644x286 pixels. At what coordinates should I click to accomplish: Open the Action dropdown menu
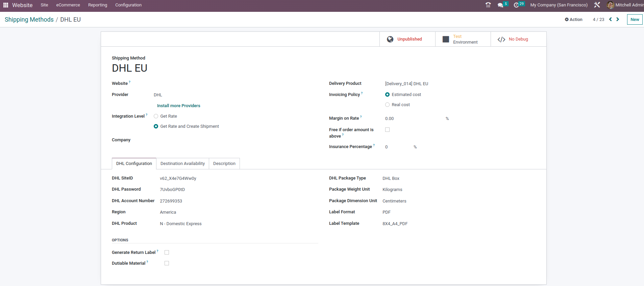[x=573, y=20]
